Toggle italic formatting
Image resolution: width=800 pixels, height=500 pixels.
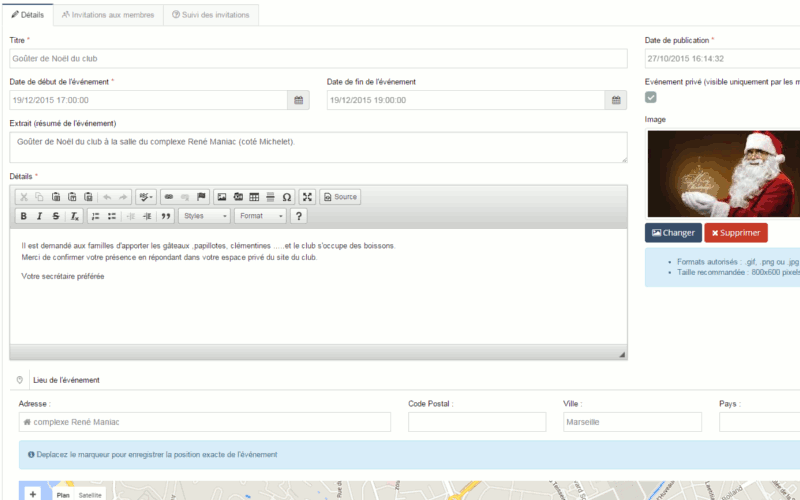pyautogui.click(x=39, y=216)
